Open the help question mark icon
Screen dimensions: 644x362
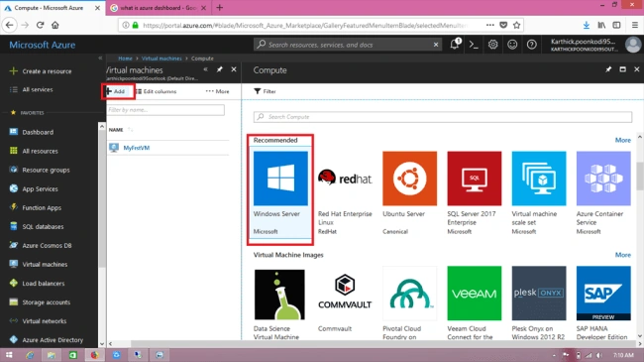tap(531, 45)
